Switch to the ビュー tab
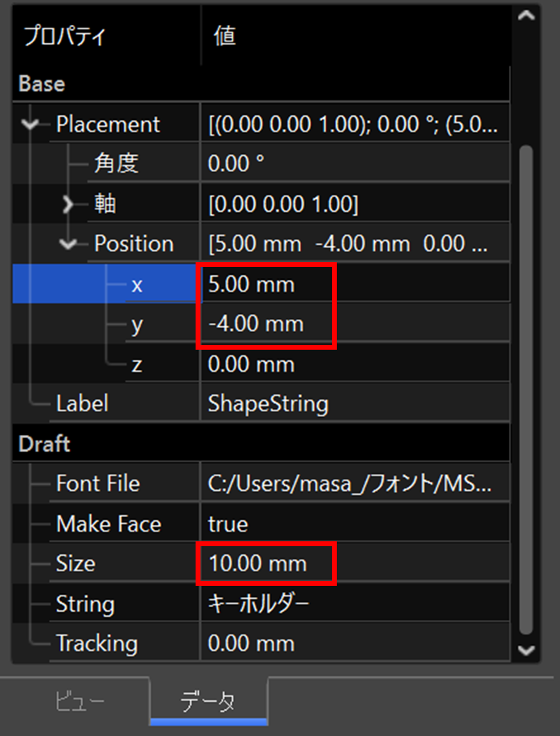The width and height of the screenshot is (560, 736). 80,702
